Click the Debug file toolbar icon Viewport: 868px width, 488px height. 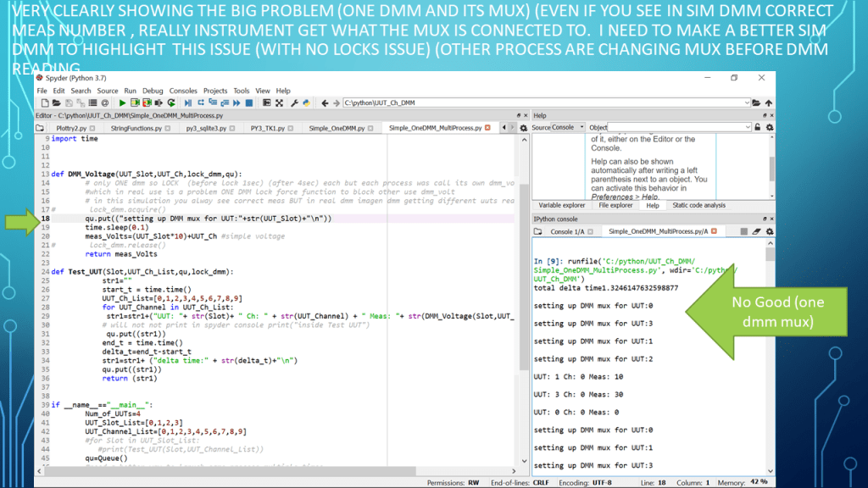tap(187, 103)
